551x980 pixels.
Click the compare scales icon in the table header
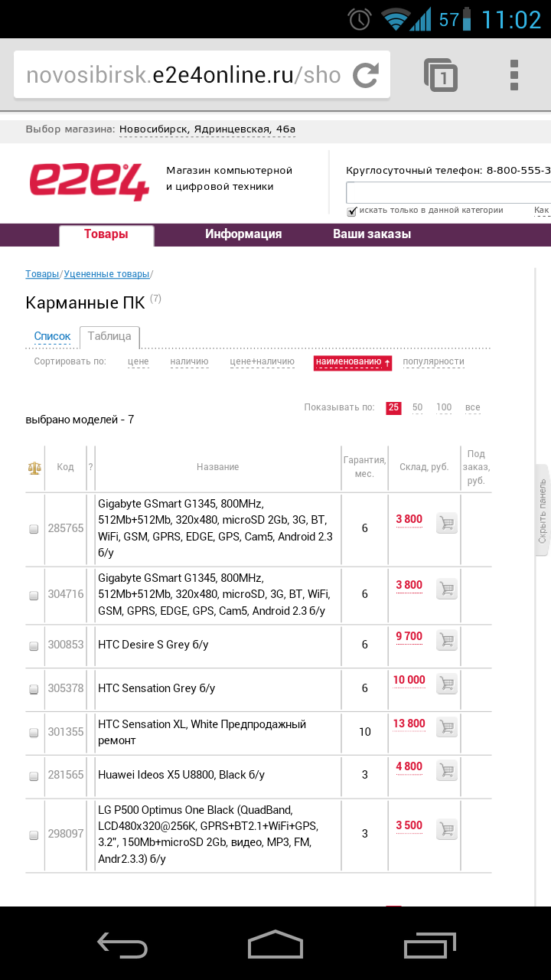[34, 467]
